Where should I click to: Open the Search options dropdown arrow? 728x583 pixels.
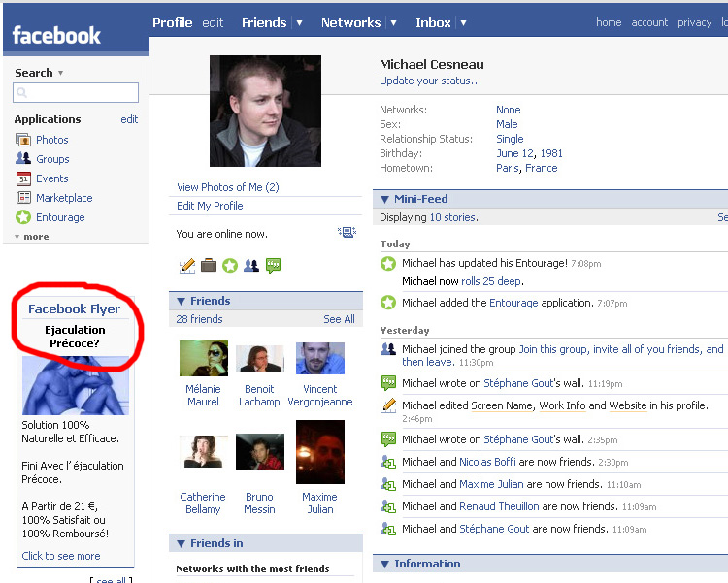(61, 73)
